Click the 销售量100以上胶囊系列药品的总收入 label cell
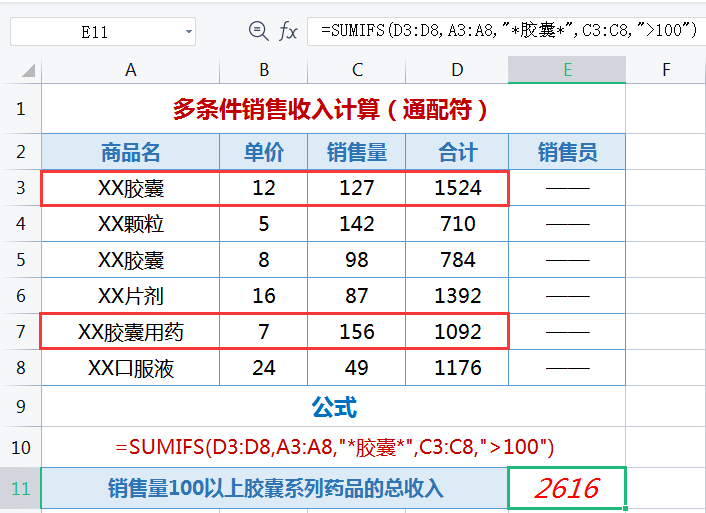Image resolution: width=706 pixels, height=513 pixels. point(275,489)
